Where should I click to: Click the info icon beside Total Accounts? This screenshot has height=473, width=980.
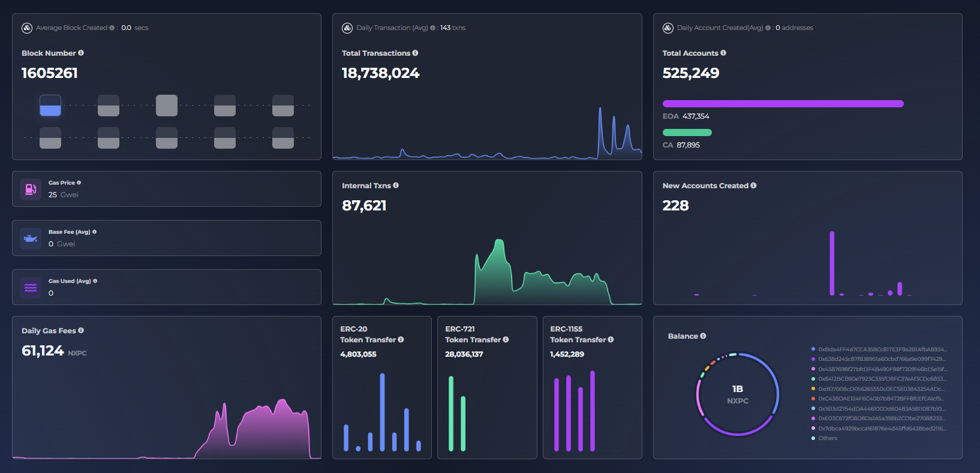pos(723,53)
